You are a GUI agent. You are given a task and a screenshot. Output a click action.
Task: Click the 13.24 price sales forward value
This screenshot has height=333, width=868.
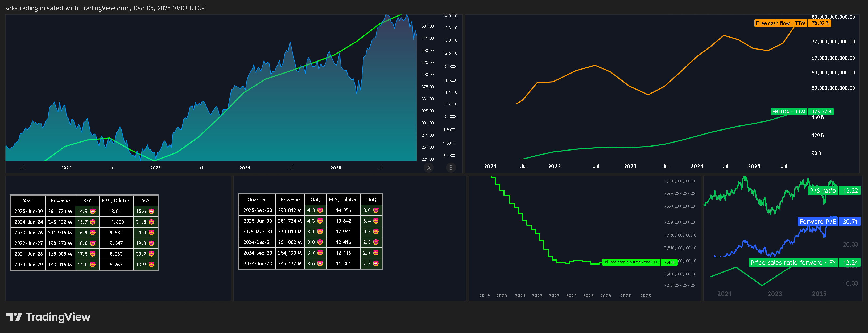(850, 262)
